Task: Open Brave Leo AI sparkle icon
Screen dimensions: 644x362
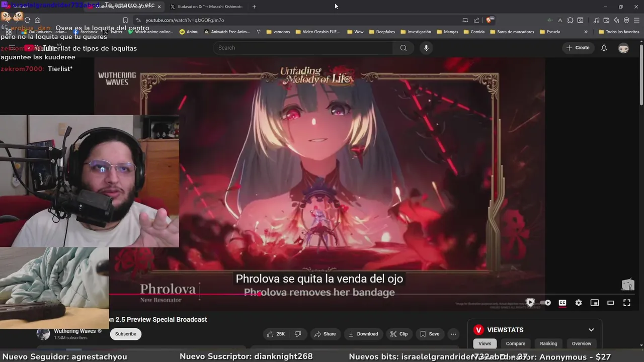Action: pyautogui.click(x=616, y=20)
